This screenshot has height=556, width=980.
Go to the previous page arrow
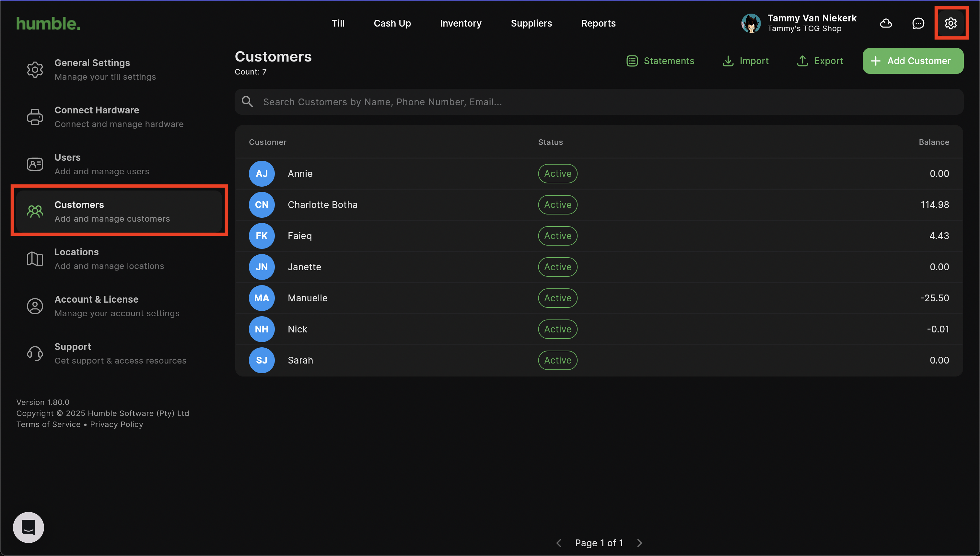coord(559,543)
